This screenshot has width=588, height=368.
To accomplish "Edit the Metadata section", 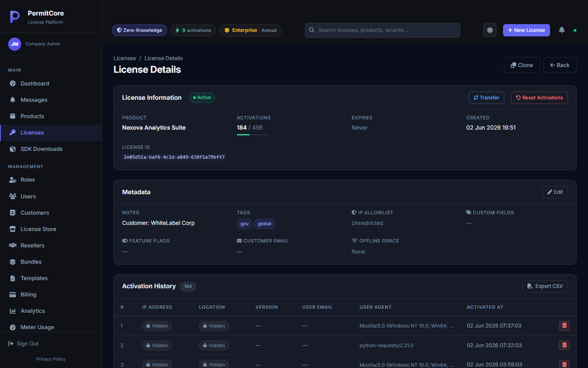I will (x=555, y=192).
